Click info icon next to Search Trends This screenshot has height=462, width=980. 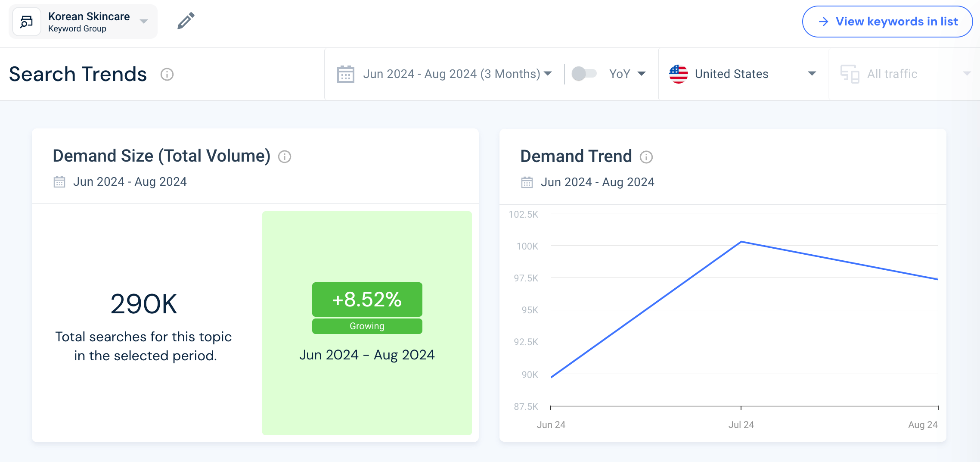coord(167,75)
